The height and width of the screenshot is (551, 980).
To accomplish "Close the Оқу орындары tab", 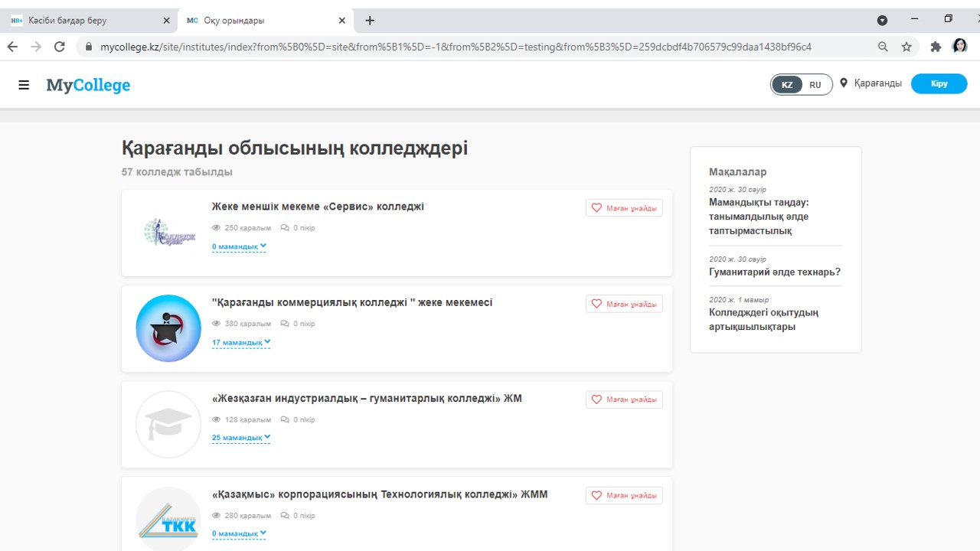I will click(x=342, y=21).
